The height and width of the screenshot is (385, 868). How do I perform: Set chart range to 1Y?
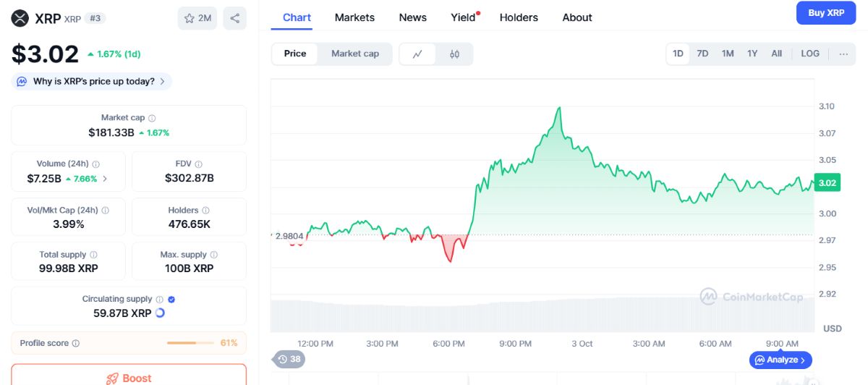point(752,54)
